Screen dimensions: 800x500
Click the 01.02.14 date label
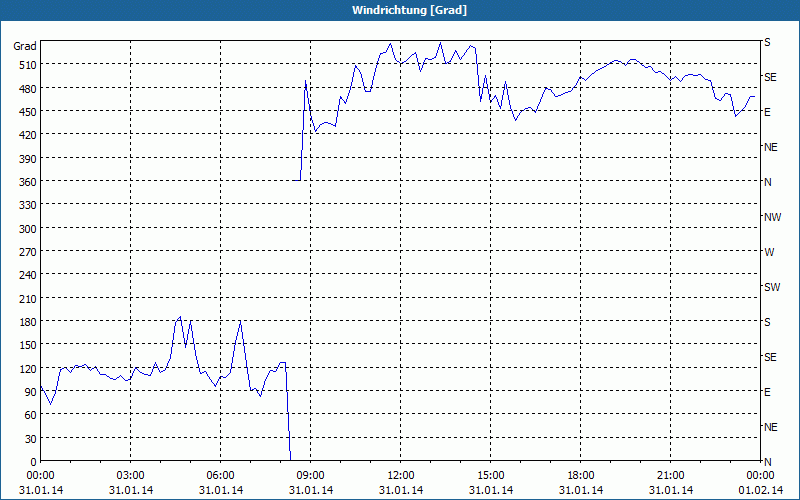coord(761,490)
